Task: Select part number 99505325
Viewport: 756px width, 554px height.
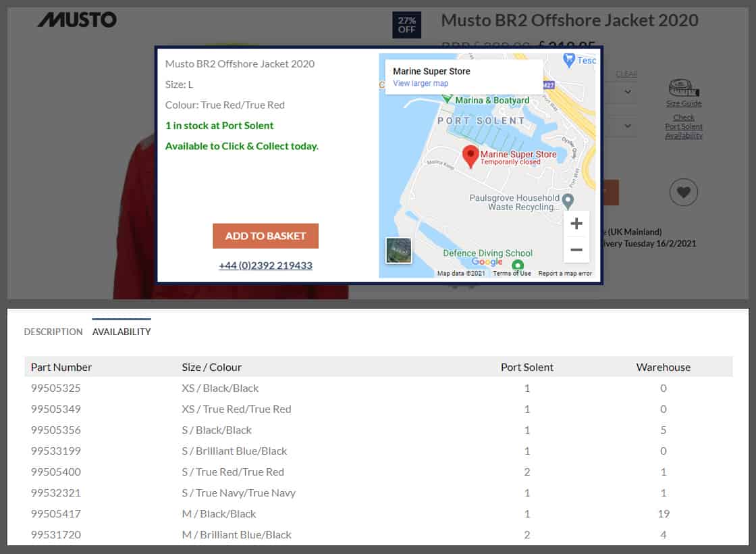Action: tap(56, 388)
